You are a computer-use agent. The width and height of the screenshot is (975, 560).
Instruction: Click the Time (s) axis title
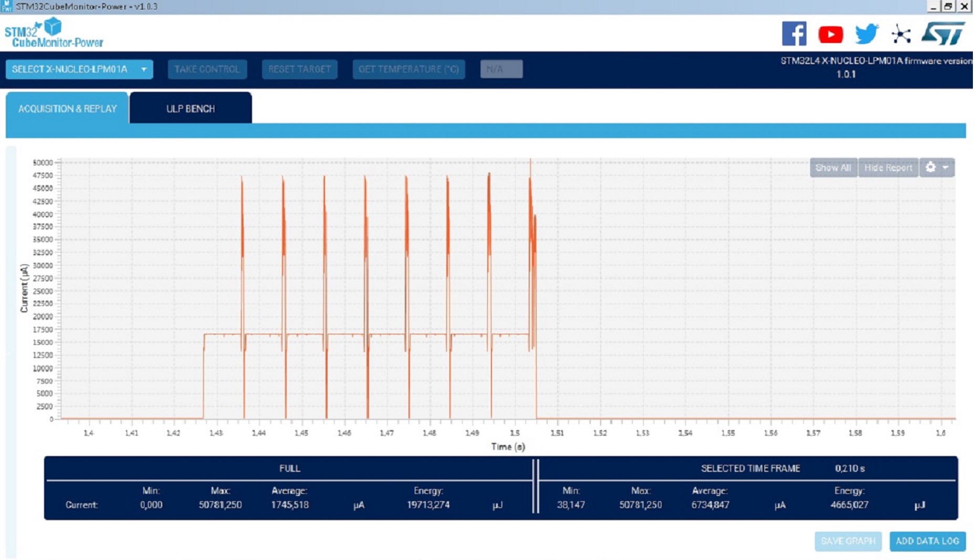point(508,447)
